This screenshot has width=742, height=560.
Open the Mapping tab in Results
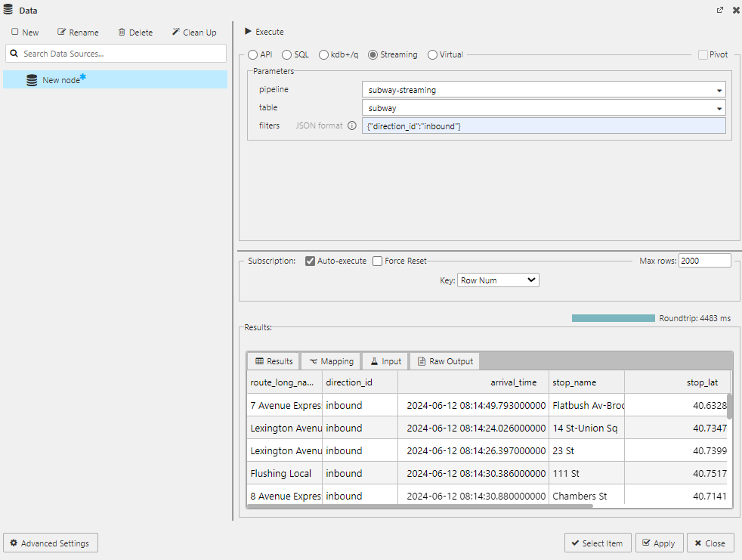tap(331, 360)
